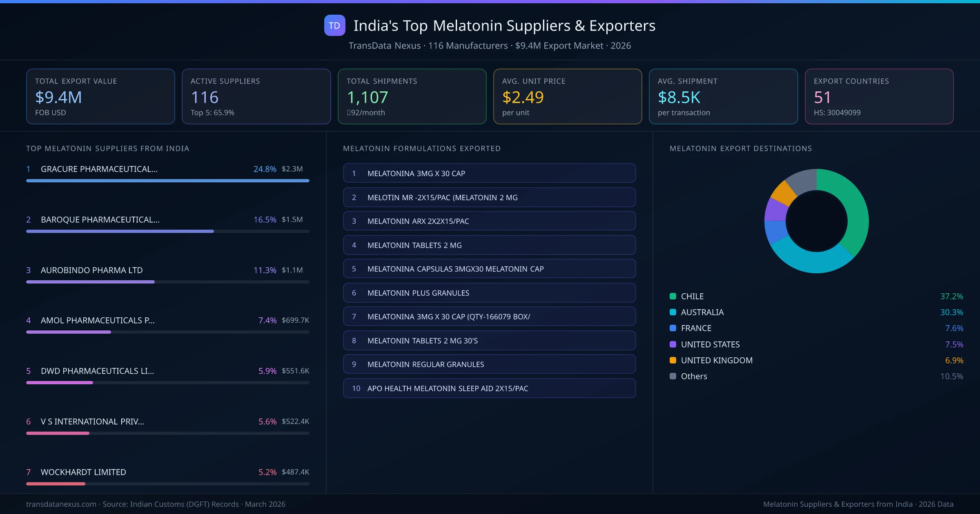This screenshot has width=980, height=514.
Task: Open the Top Melatonin Suppliers section header
Action: (107, 148)
